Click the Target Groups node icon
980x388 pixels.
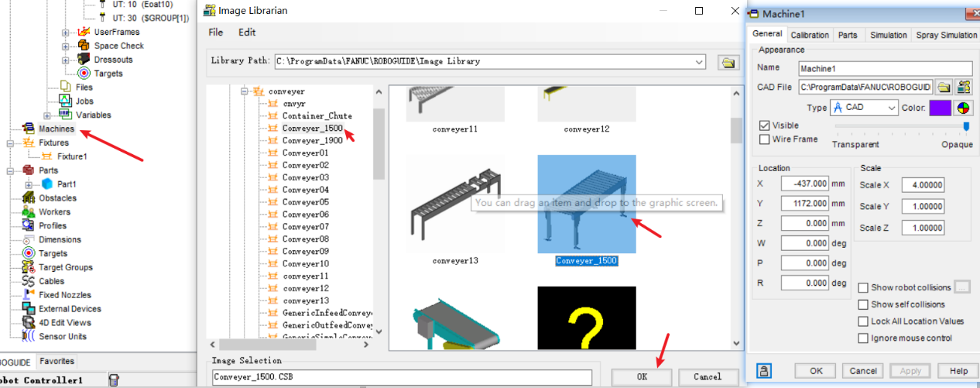coord(29,267)
